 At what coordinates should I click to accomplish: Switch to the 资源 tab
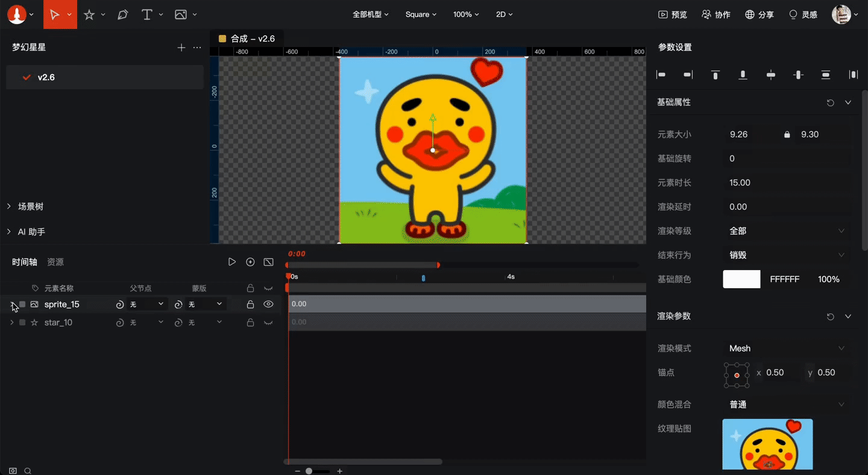(55, 262)
